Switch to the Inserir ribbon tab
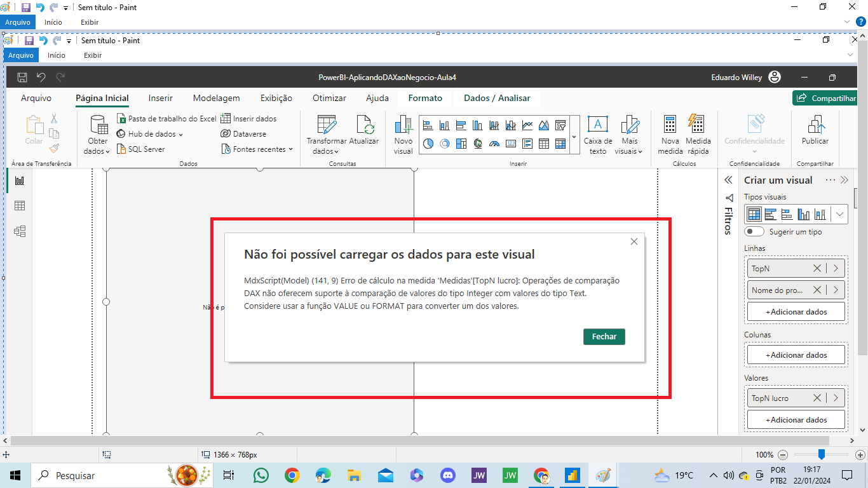The width and height of the screenshot is (868, 488). [x=160, y=98]
